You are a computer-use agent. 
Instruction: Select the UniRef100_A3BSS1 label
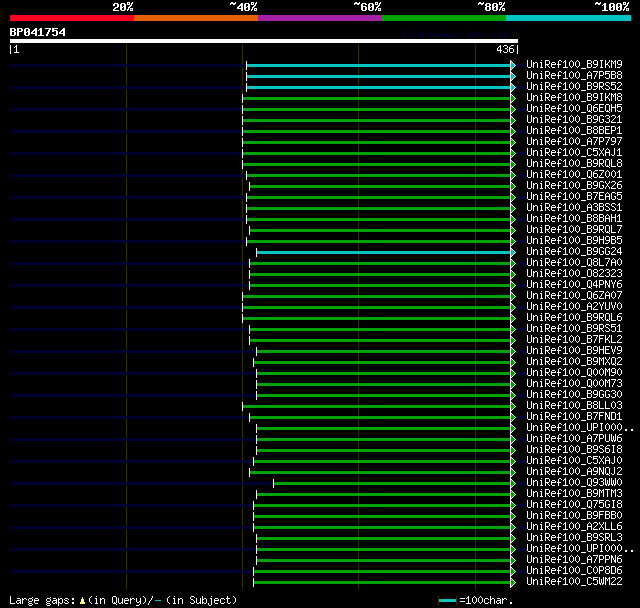(x=574, y=208)
